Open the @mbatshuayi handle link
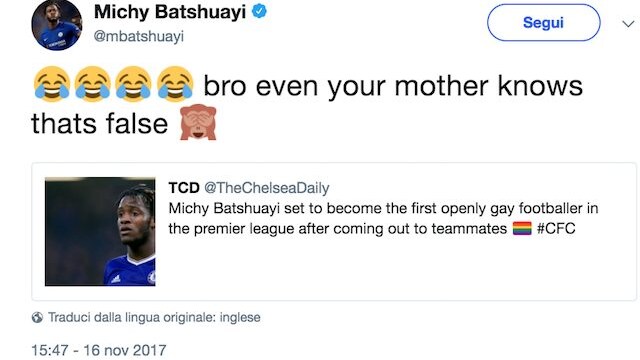Image resolution: width=640 pixels, height=360 pixels. pyautogui.click(x=139, y=36)
